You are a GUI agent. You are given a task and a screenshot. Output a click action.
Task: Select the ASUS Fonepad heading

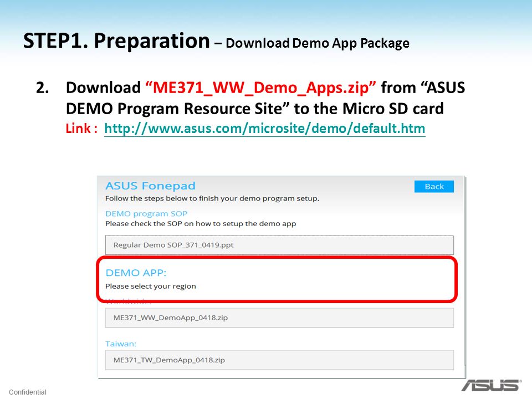pos(150,186)
